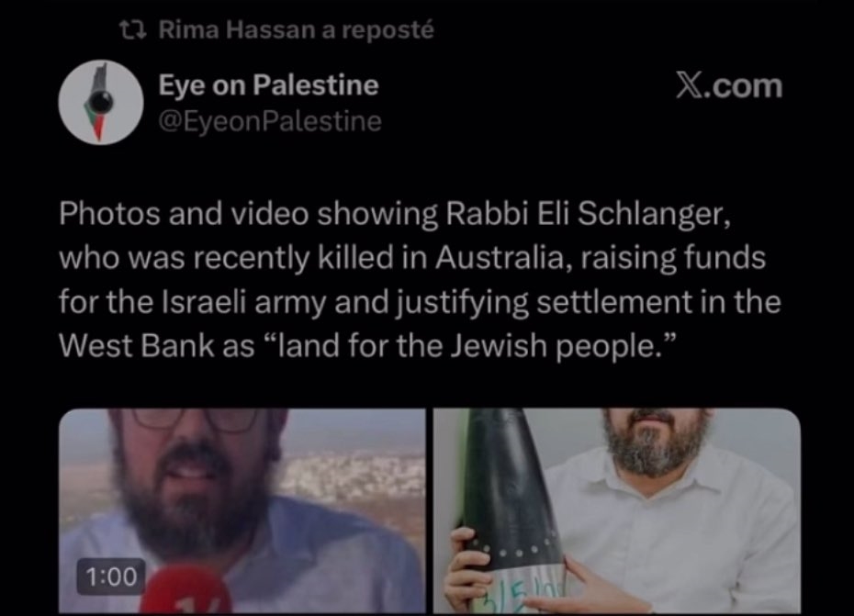Click the phrase "Photos and video showing"
Image resolution: width=854 pixels, height=616 pixels.
[x=248, y=214]
